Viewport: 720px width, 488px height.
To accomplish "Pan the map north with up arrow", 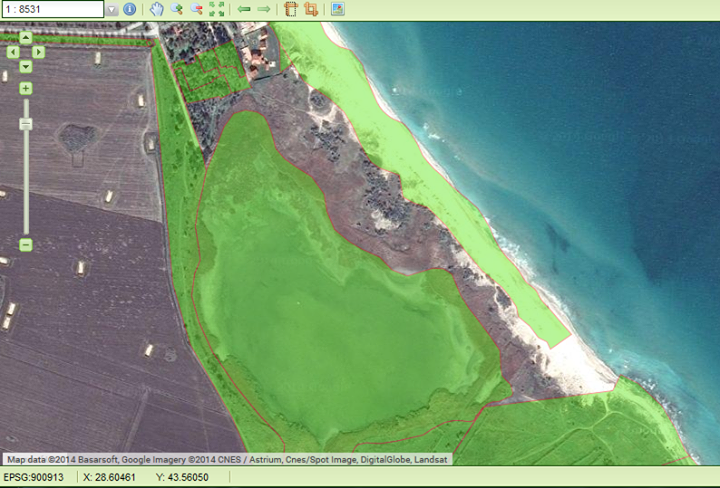I will pyautogui.click(x=26, y=37).
